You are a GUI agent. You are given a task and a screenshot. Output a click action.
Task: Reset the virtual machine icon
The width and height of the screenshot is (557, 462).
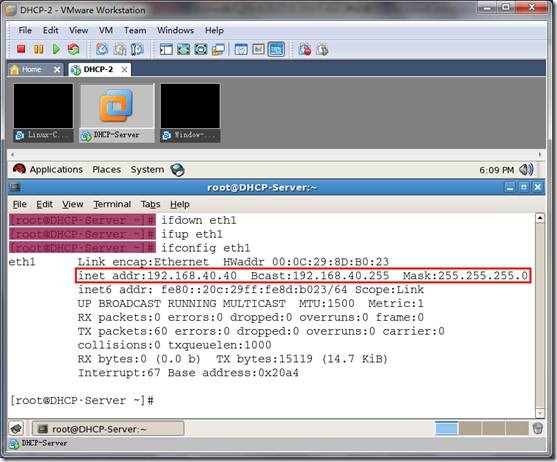click(x=74, y=49)
